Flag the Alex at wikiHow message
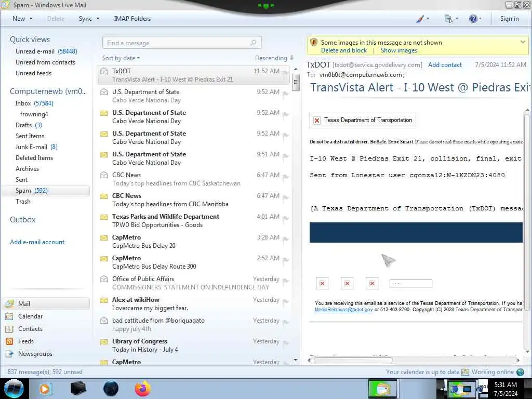The width and height of the screenshot is (532, 399). (285, 302)
